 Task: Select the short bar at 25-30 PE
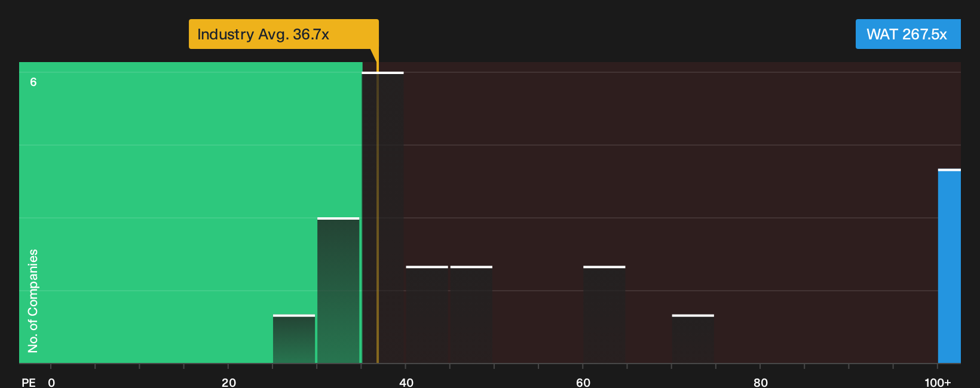coord(294,339)
